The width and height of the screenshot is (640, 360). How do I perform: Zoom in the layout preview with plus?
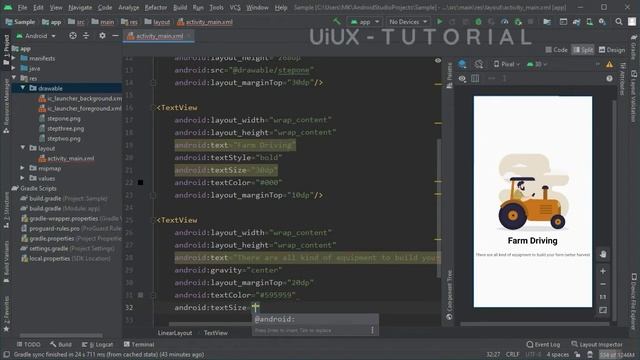[x=603, y=271]
